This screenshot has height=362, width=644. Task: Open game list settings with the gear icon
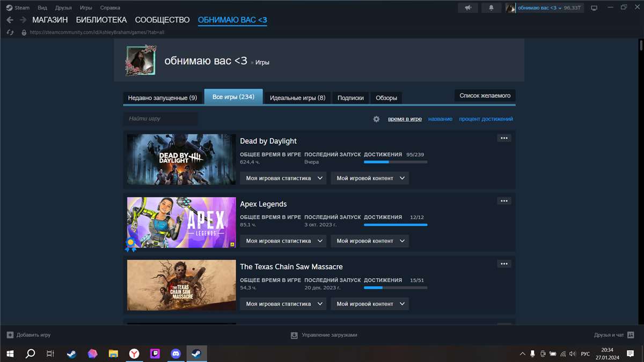point(376,119)
